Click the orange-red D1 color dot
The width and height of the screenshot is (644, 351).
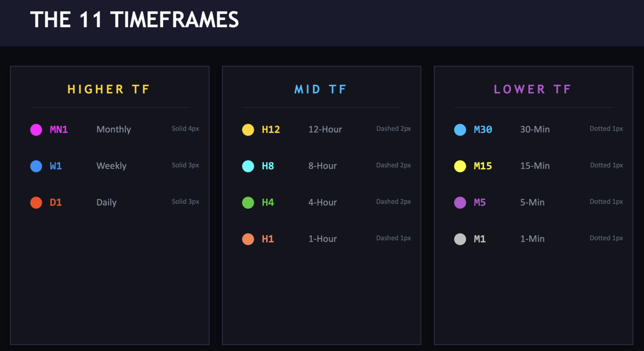click(x=36, y=203)
